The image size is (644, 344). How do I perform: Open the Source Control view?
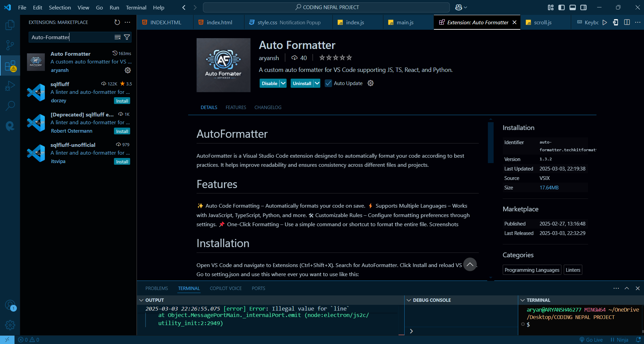click(10, 45)
